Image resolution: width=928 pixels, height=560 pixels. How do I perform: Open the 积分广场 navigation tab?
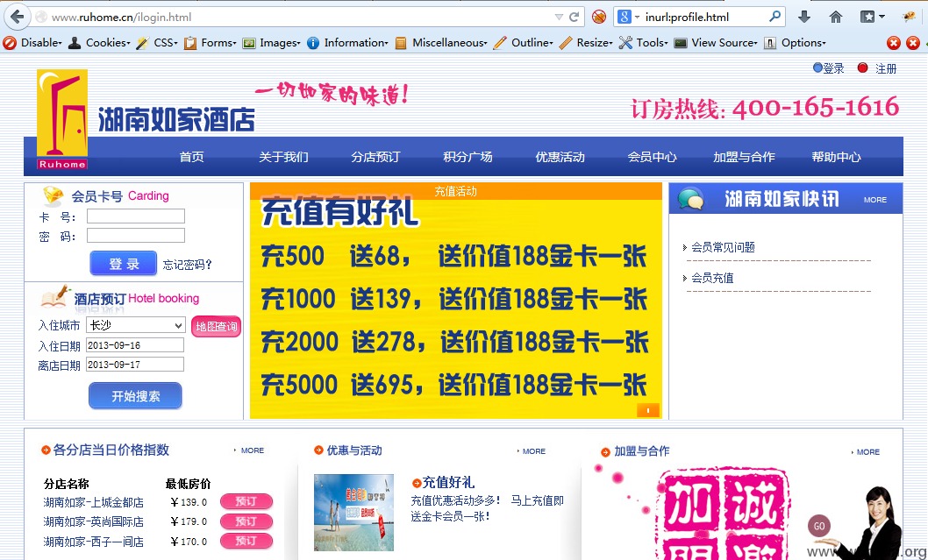(x=468, y=157)
